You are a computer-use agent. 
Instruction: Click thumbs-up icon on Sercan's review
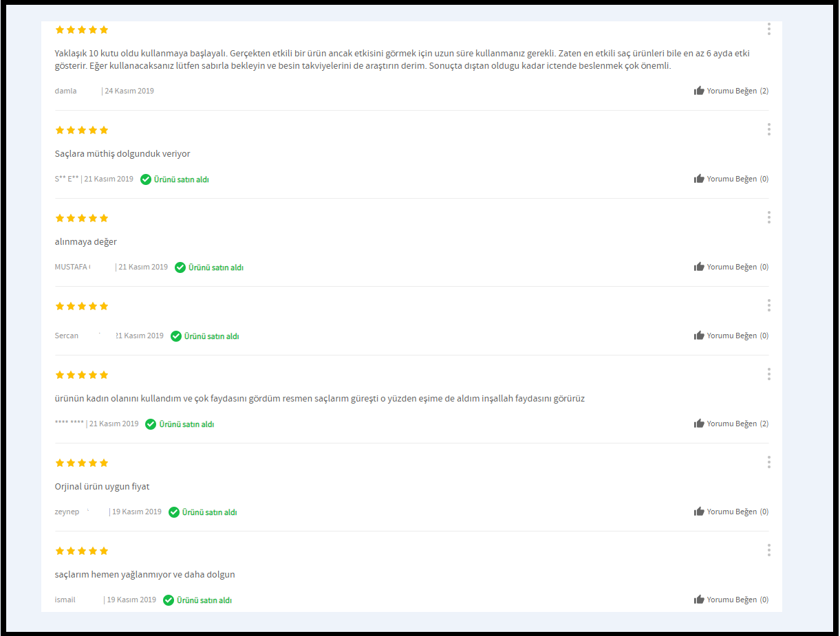tap(699, 336)
